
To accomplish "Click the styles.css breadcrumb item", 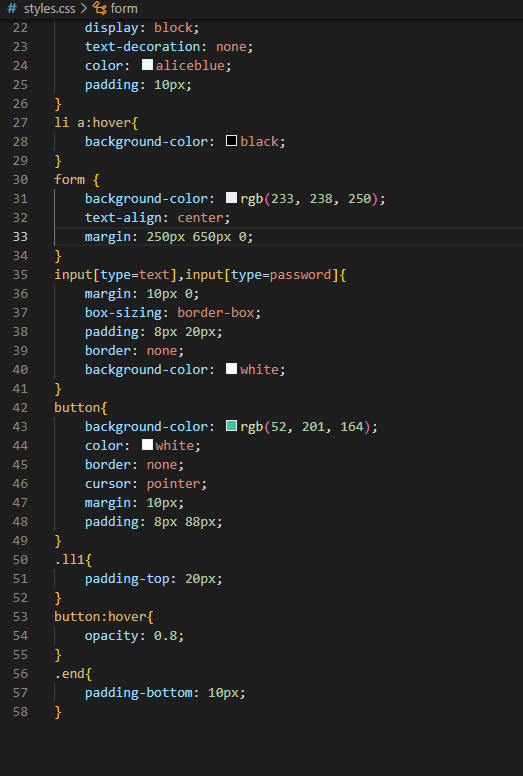I will coord(49,8).
